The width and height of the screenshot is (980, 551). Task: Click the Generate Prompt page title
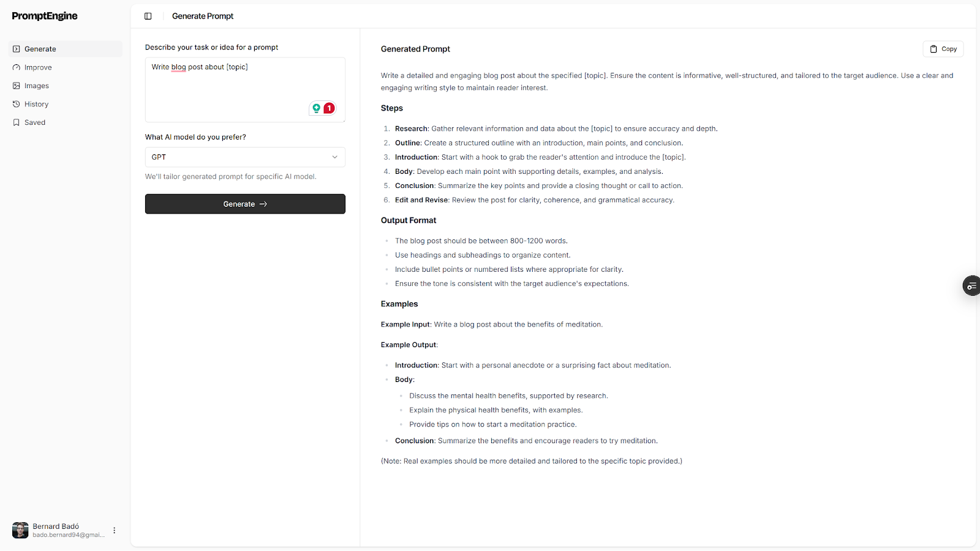tap(203, 17)
